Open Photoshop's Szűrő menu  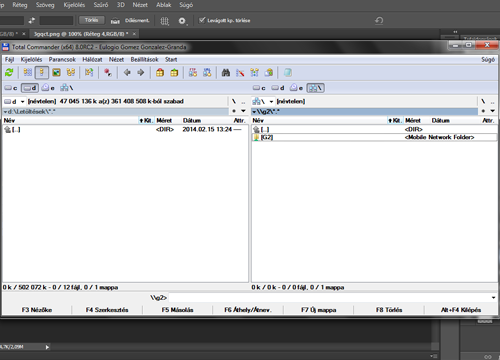click(101, 5)
